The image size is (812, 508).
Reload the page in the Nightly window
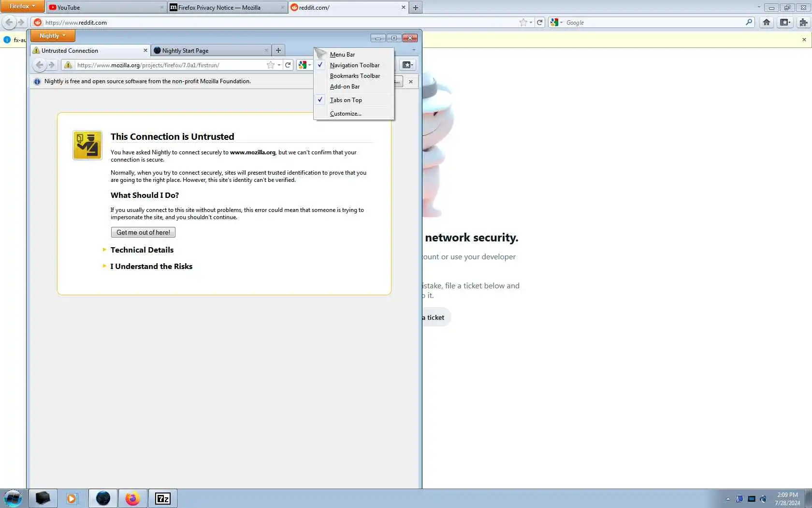point(288,65)
